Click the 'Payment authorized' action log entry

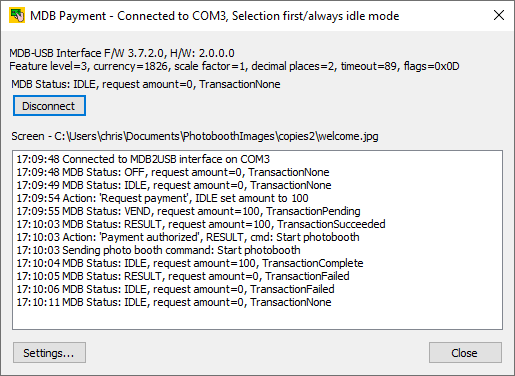tap(188, 237)
